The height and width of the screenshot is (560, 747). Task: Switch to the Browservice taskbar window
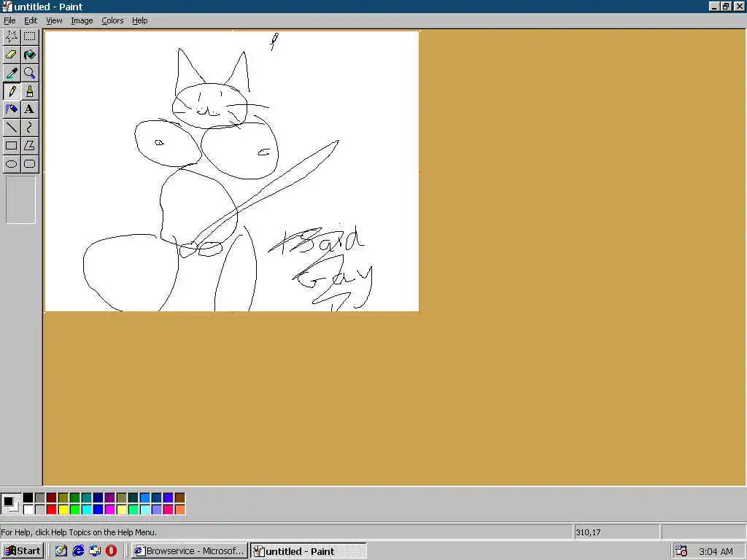(190, 551)
